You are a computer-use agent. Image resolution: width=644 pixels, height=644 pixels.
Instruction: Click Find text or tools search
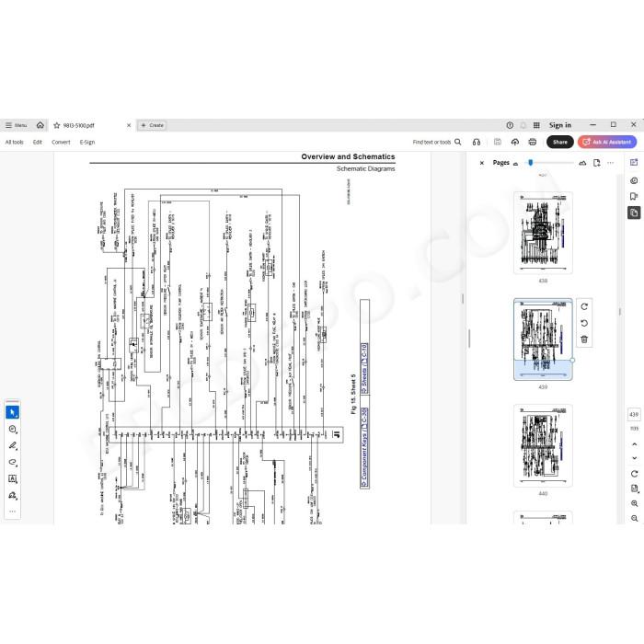[x=437, y=142]
